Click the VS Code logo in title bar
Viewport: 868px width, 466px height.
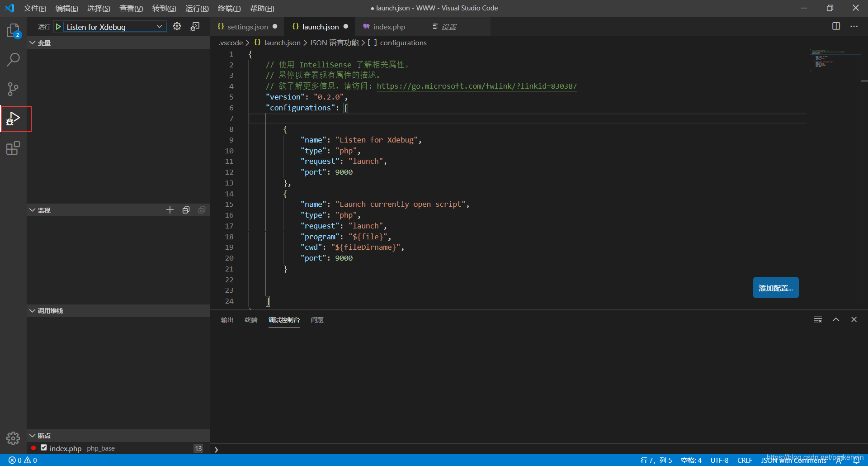click(9, 8)
